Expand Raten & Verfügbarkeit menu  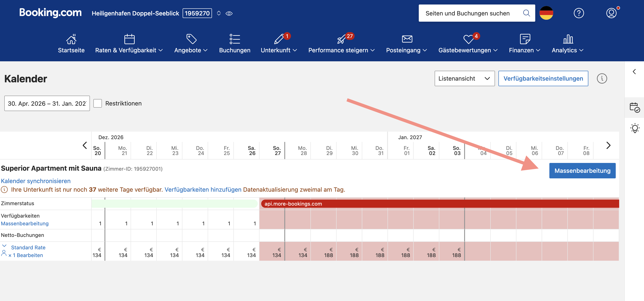pos(129,50)
